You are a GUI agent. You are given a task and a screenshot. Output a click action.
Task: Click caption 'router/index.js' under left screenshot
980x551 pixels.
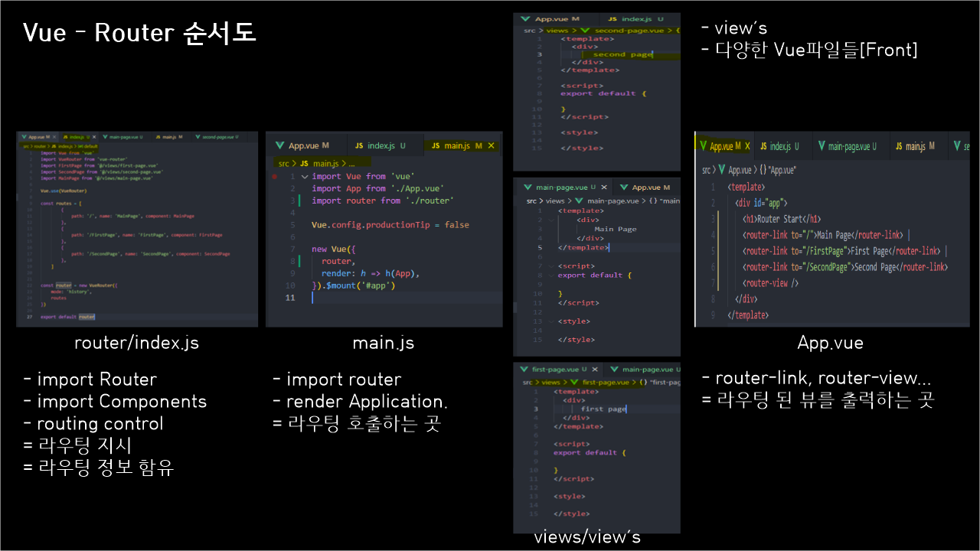[x=136, y=343]
